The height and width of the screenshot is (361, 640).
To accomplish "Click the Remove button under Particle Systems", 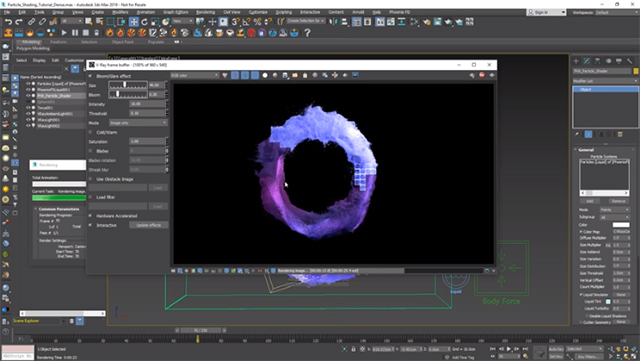I will [619, 201].
